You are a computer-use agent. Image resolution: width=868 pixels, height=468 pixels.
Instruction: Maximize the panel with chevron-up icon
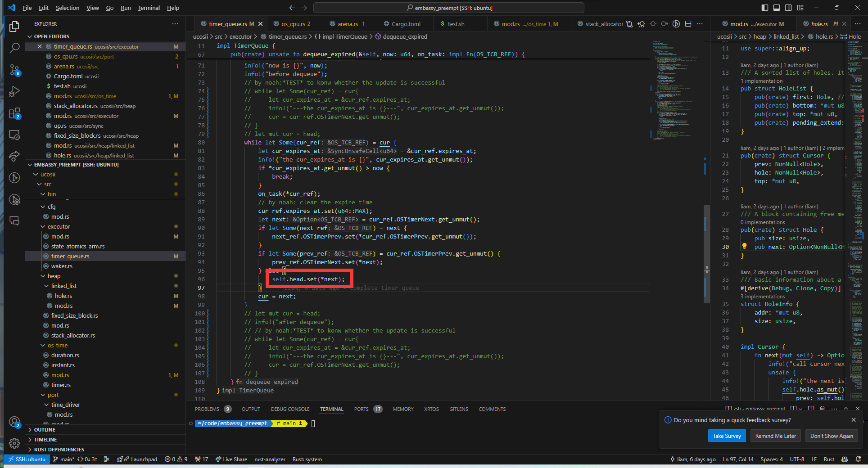click(846, 409)
